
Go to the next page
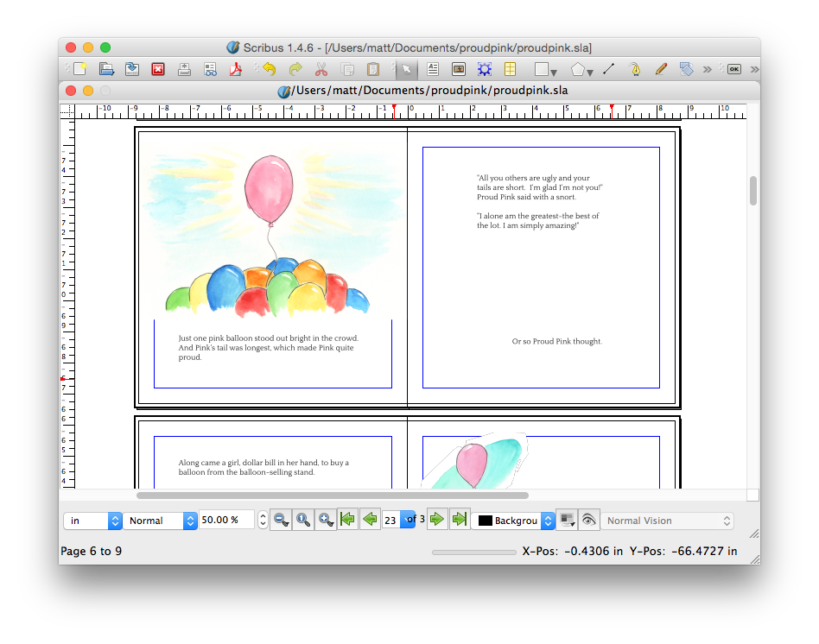[437, 520]
